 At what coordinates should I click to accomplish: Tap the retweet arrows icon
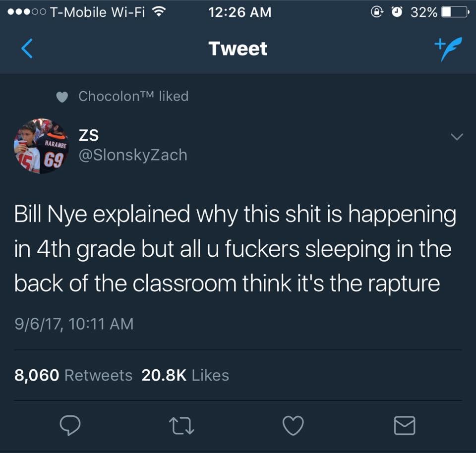(x=181, y=426)
